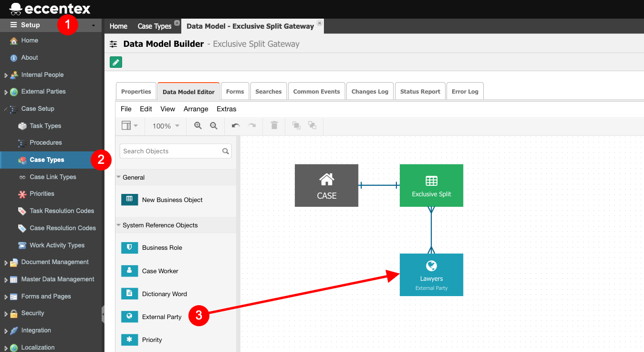Switch to the Common Events tab

317,91
